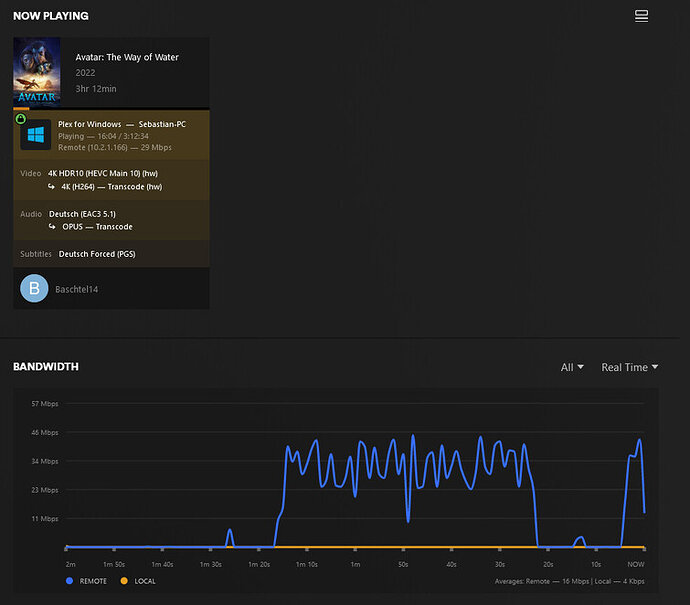Click the 1m 30s time axis marker
This screenshot has width=690, height=605.
(210, 564)
